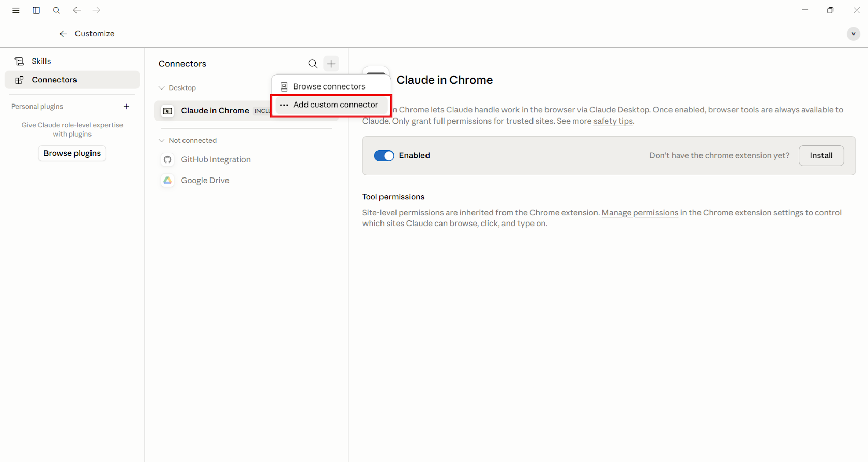The width and height of the screenshot is (868, 475).
Task: Collapse the Desktop section chevron
Action: pyautogui.click(x=162, y=88)
